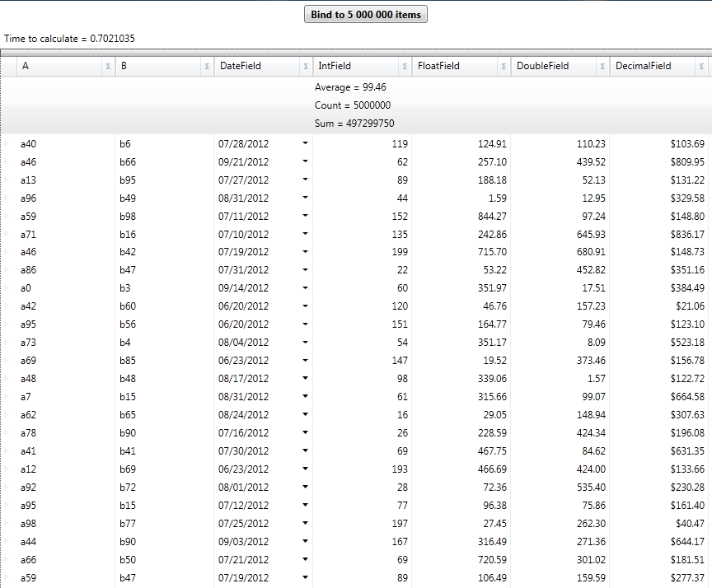712x588 pixels.
Task: Select the DecimalField column header title
Action: pyautogui.click(x=643, y=66)
